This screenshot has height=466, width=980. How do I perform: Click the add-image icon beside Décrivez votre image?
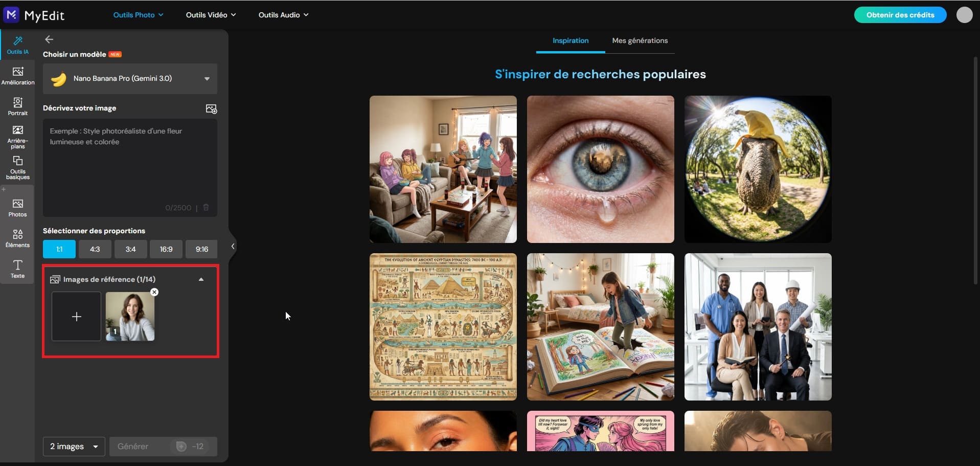(211, 108)
